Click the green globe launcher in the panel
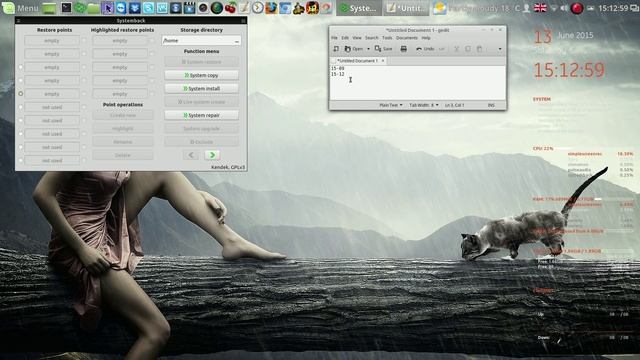 pyautogui.click(x=217, y=8)
